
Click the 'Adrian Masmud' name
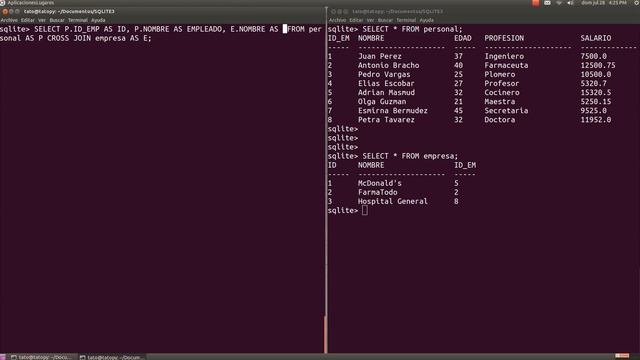386,92
